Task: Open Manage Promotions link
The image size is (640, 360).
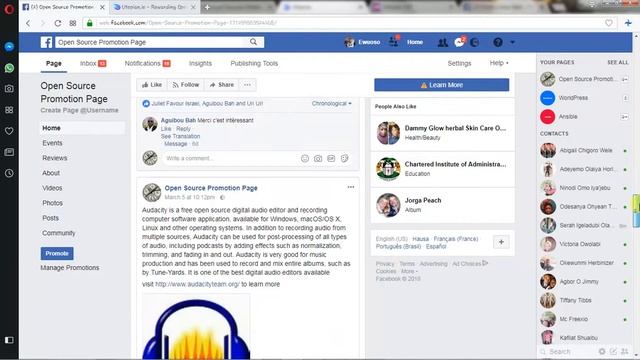Action: click(70, 268)
